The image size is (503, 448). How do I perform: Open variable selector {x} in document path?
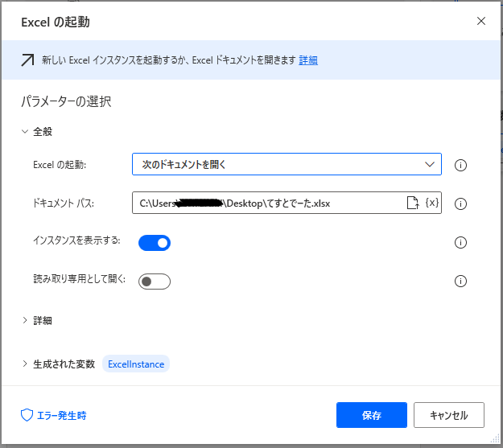[431, 203]
